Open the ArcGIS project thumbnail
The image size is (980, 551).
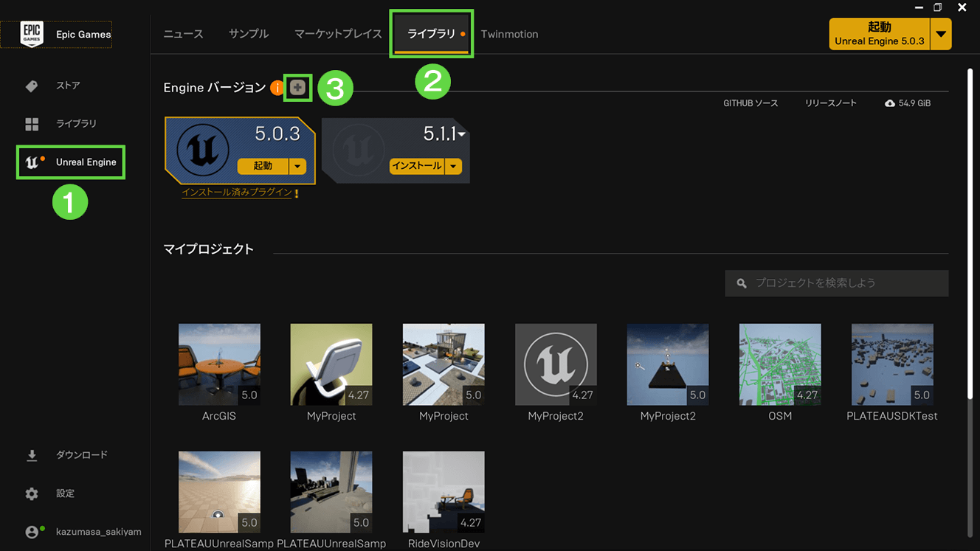[219, 364]
